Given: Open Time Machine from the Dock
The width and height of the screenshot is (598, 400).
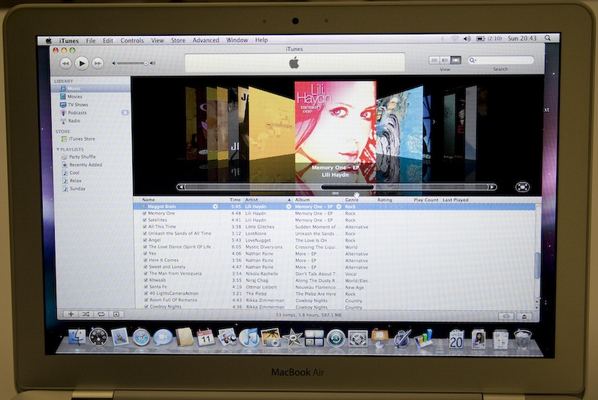Looking at the screenshot, I should 336,338.
